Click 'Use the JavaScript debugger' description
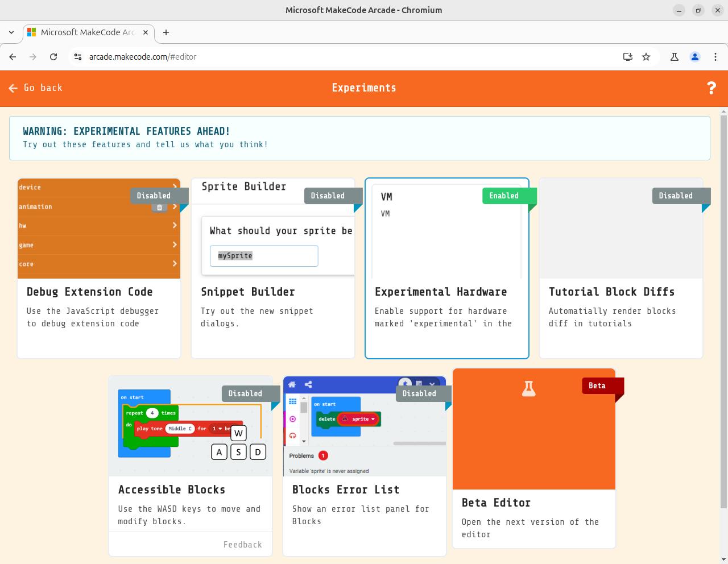This screenshot has height=564, width=728. 93,317
